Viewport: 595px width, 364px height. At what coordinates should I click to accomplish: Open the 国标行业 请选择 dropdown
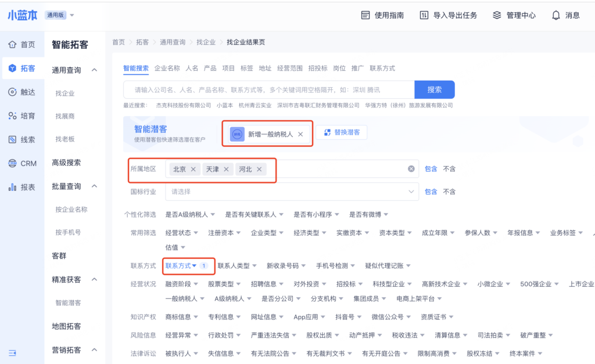292,192
